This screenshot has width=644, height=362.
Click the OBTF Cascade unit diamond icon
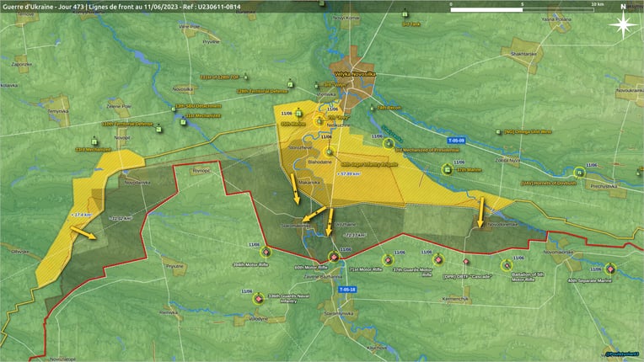466,262
